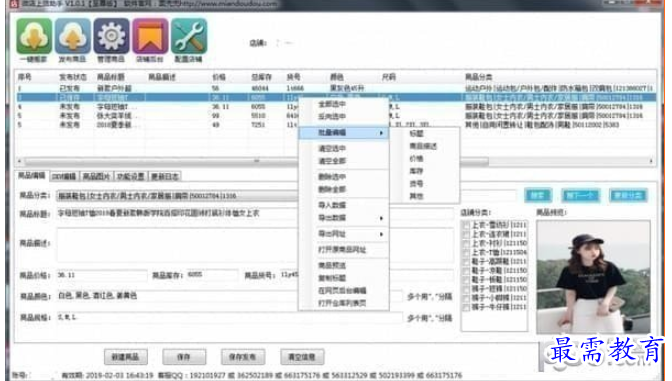Expand the 批量编辑 submenu entry
This screenshot has width=672, height=381.
click(344, 133)
